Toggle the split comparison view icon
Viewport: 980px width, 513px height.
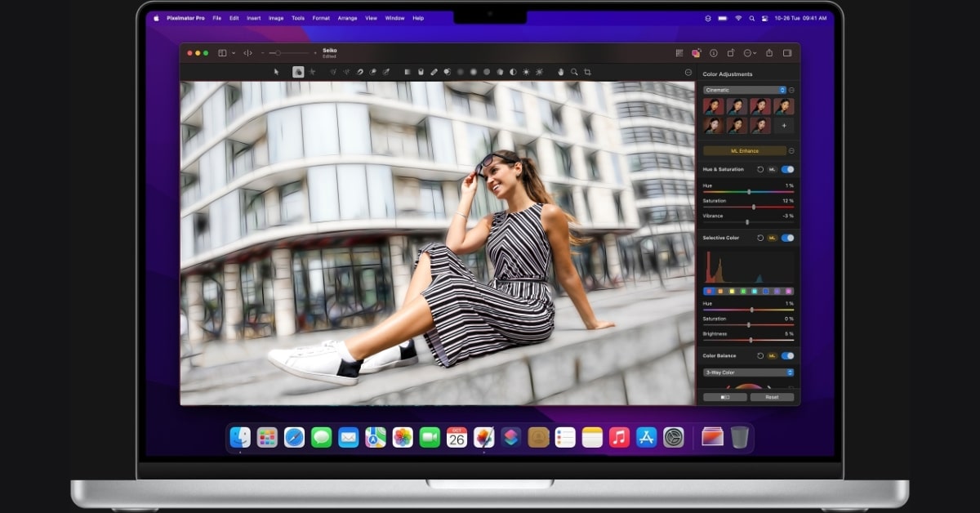[247, 53]
